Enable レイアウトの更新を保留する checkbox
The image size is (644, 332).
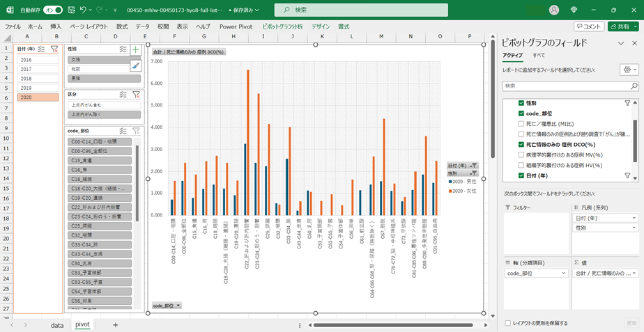click(x=507, y=323)
